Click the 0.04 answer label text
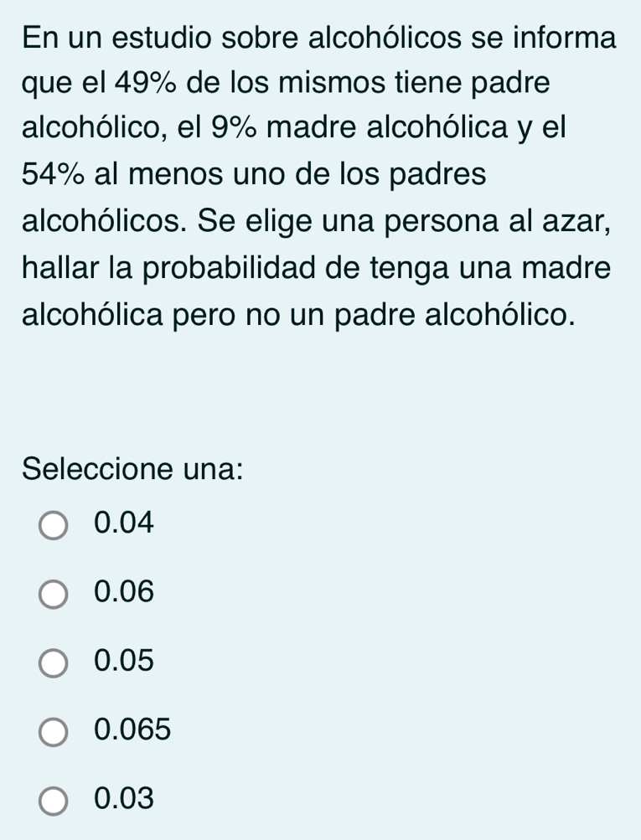The height and width of the screenshot is (840, 641). [125, 523]
